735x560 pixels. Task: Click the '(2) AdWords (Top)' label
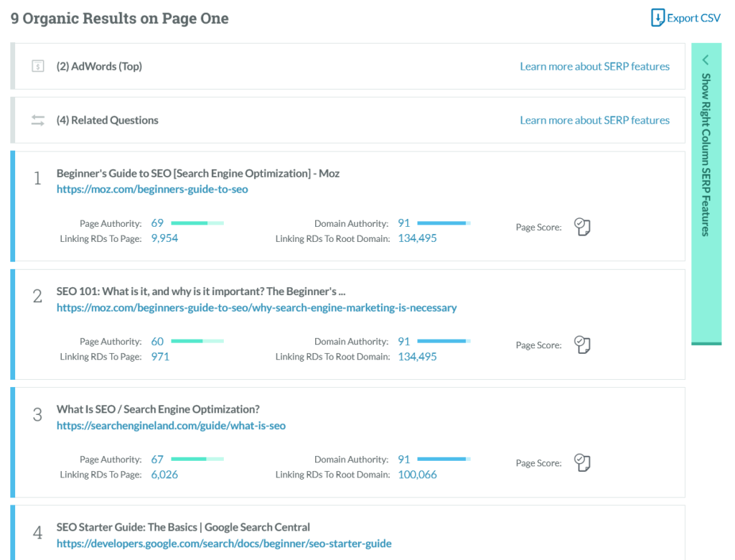[x=99, y=66]
